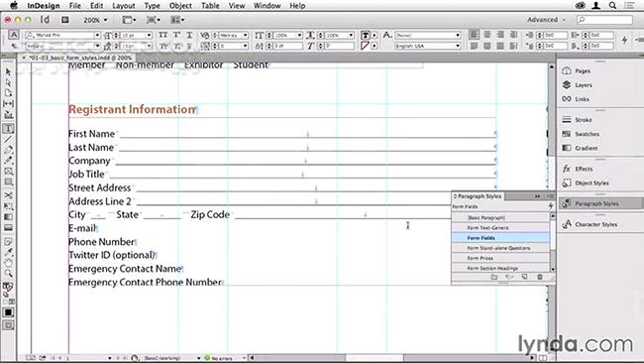The height and width of the screenshot is (363, 644).
Task: Open the Window menu
Action: [267, 6]
